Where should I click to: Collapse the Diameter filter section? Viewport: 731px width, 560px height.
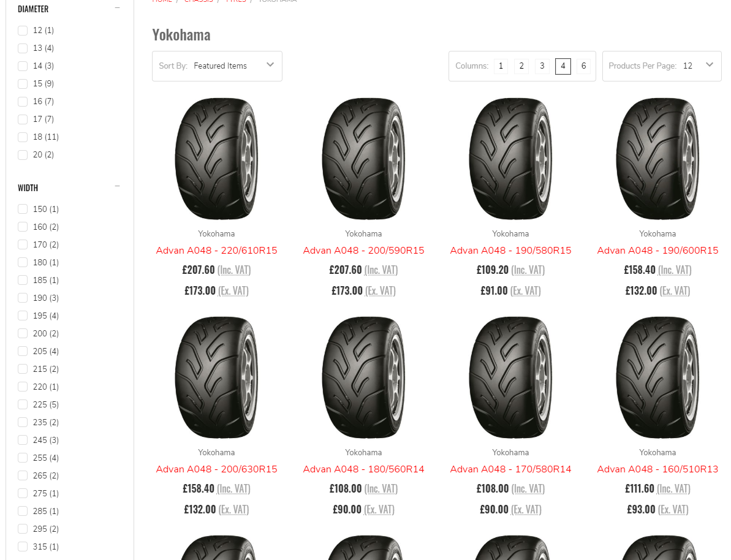click(117, 9)
